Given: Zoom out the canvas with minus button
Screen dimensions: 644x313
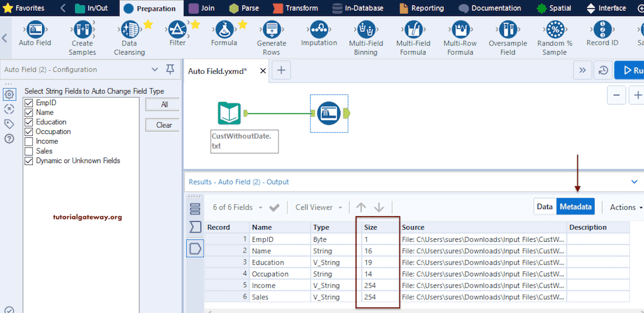Looking at the screenshot, I should click(x=616, y=95).
